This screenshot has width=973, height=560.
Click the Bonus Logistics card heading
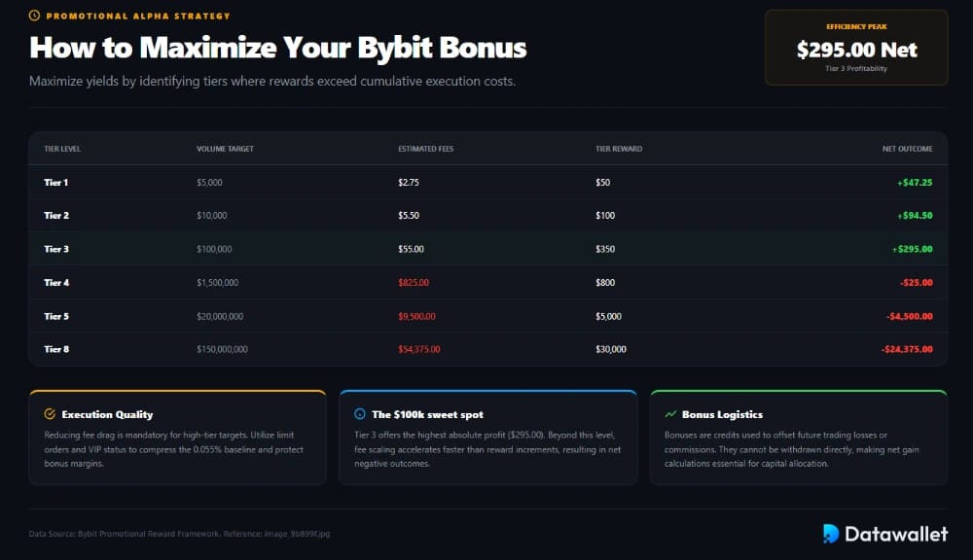click(722, 414)
